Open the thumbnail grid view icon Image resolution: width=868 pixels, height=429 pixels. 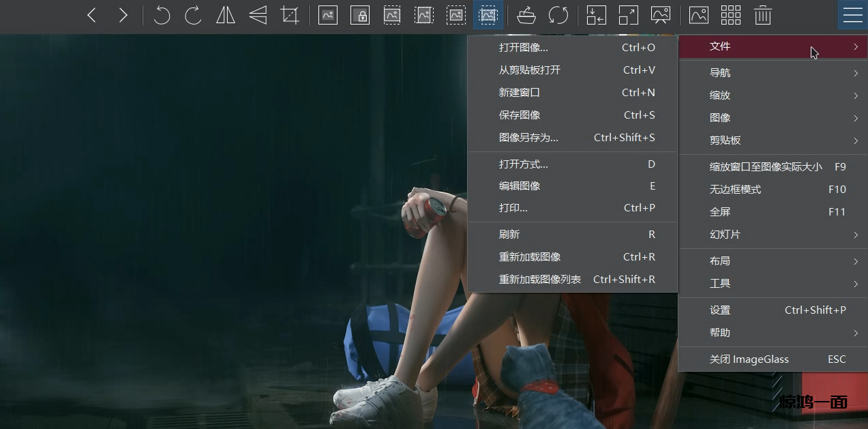pos(730,15)
